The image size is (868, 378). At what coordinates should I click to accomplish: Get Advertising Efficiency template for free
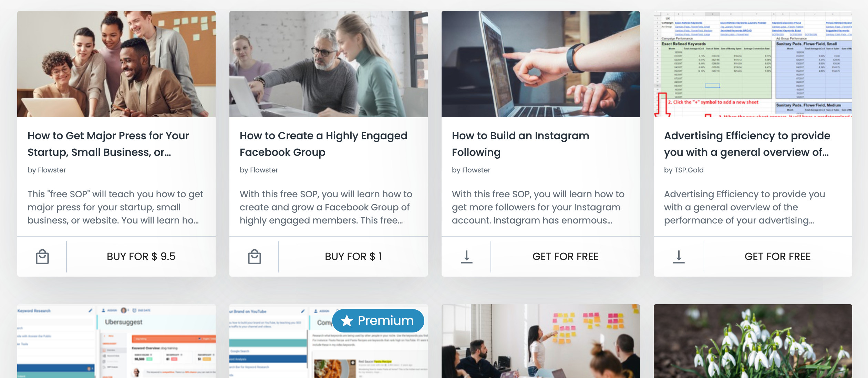778,257
